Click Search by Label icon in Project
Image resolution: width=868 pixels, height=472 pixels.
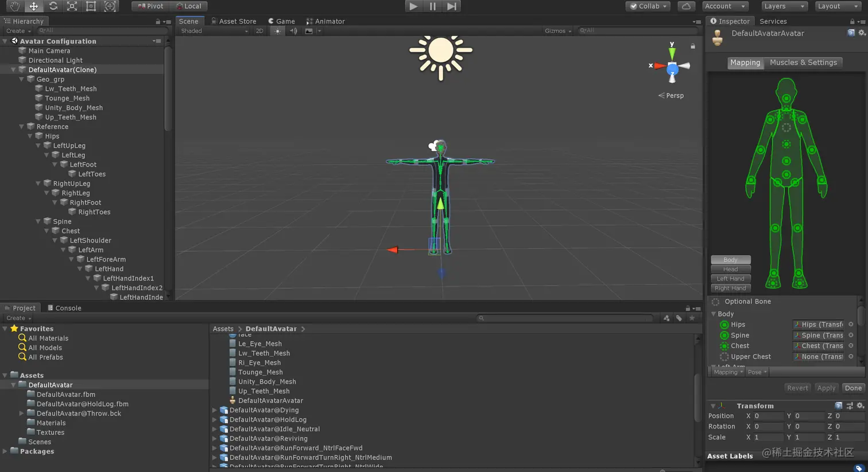pyautogui.click(x=679, y=318)
